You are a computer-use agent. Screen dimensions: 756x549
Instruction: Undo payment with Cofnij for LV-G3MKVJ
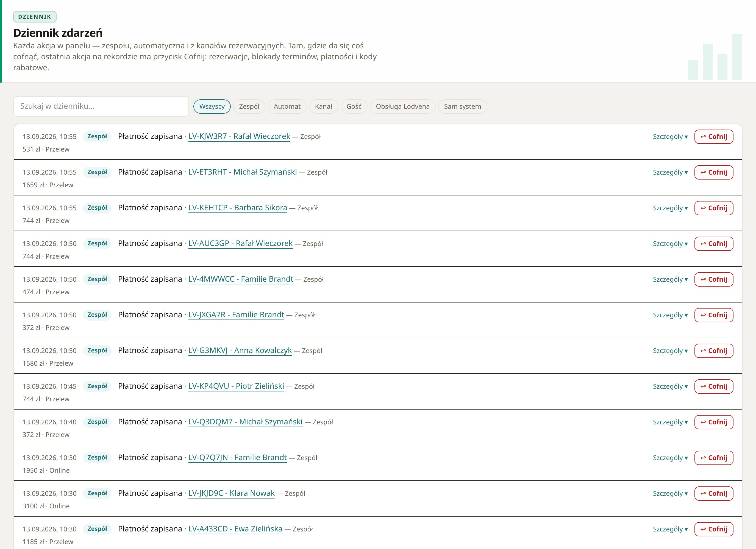click(x=714, y=351)
